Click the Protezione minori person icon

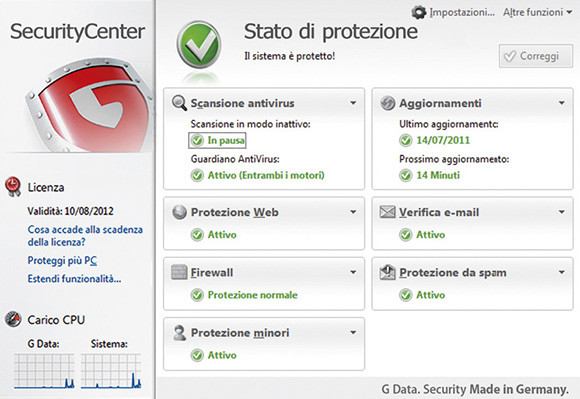pyautogui.click(x=180, y=333)
